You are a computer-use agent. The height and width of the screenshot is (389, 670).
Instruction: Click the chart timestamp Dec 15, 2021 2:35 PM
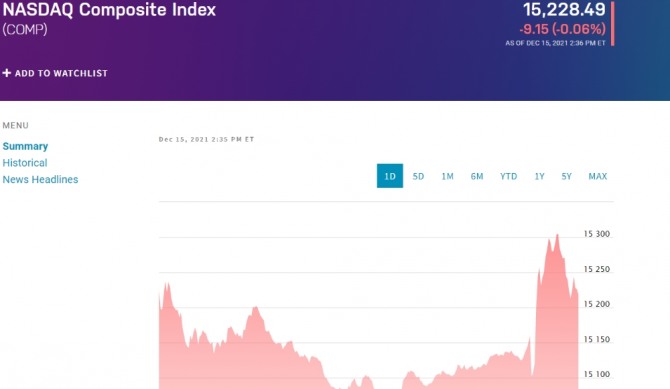(206, 139)
